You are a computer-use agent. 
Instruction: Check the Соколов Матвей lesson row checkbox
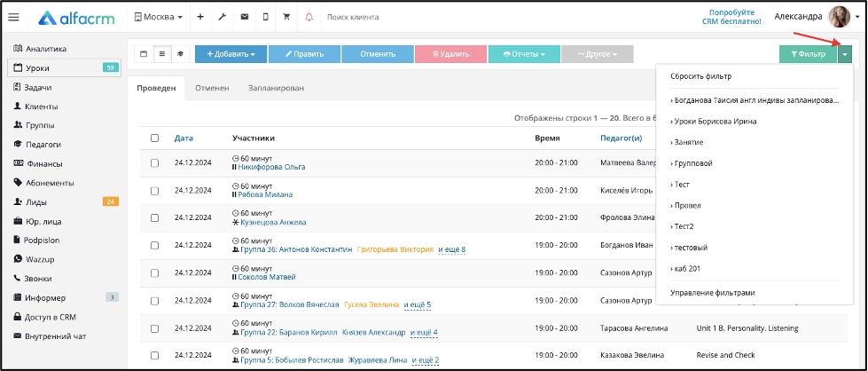(x=155, y=272)
